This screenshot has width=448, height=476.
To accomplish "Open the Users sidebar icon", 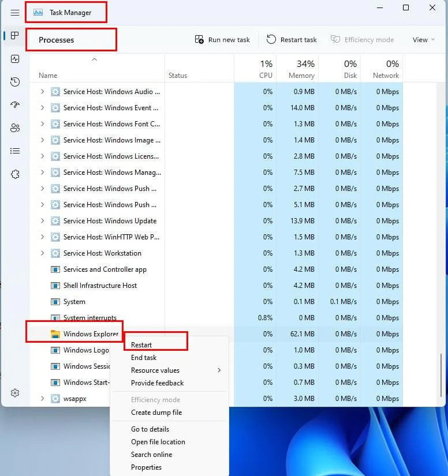I will tap(15, 128).
